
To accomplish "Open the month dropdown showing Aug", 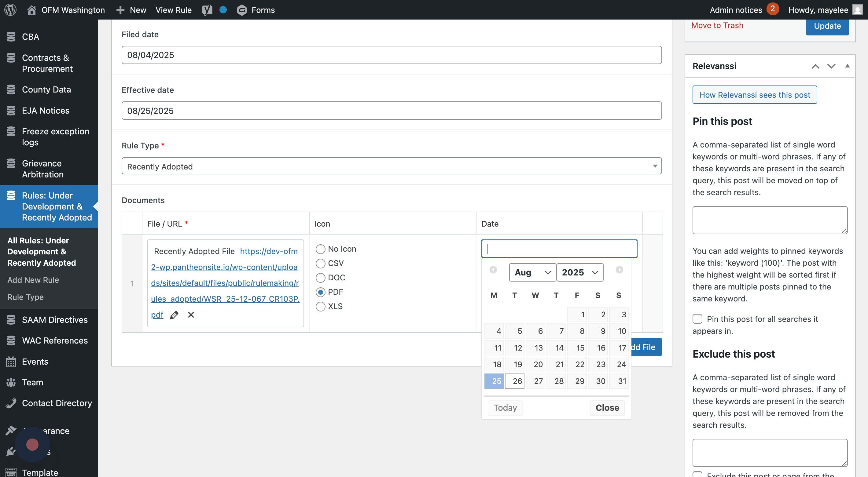I will 532,272.
